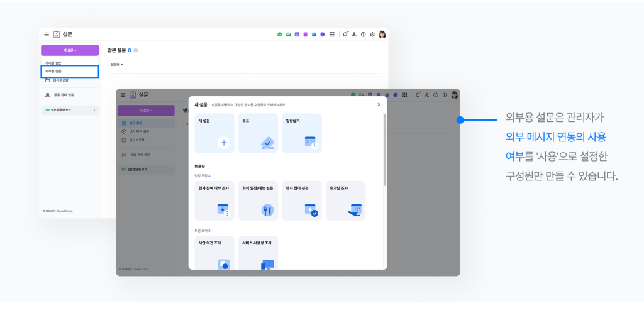644x318 pixels.
Task: Open the 진행중 filter dropdown
Action: pyautogui.click(x=117, y=64)
